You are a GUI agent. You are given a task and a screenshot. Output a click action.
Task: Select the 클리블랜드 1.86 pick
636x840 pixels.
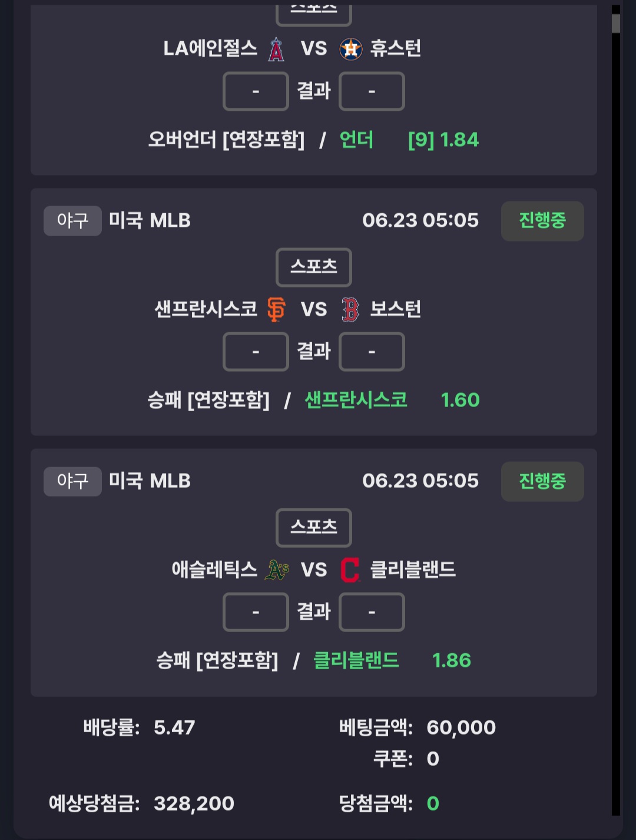coord(392,660)
